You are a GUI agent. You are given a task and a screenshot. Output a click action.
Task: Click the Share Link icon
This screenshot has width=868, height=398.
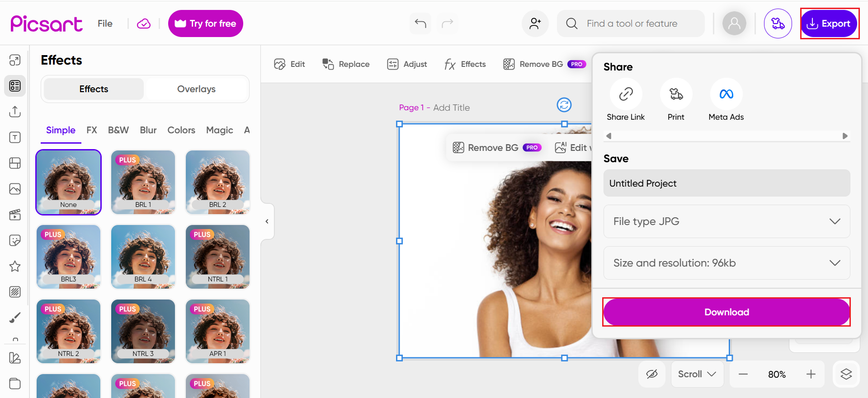pyautogui.click(x=626, y=94)
